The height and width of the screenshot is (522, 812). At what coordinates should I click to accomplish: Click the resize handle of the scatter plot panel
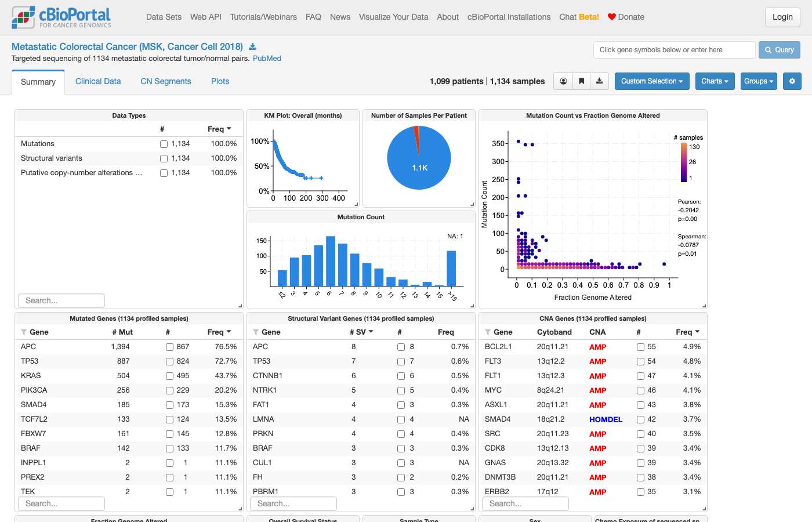(704, 306)
